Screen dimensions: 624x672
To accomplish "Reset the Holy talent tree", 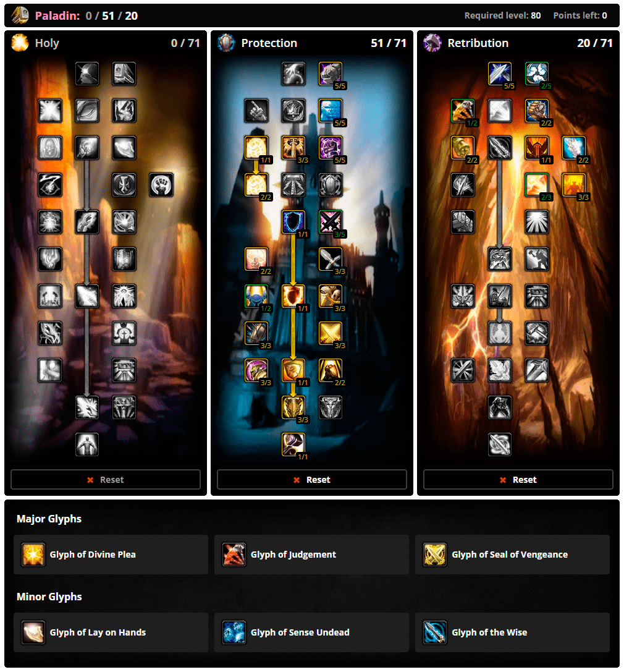I will tap(106, 480).
